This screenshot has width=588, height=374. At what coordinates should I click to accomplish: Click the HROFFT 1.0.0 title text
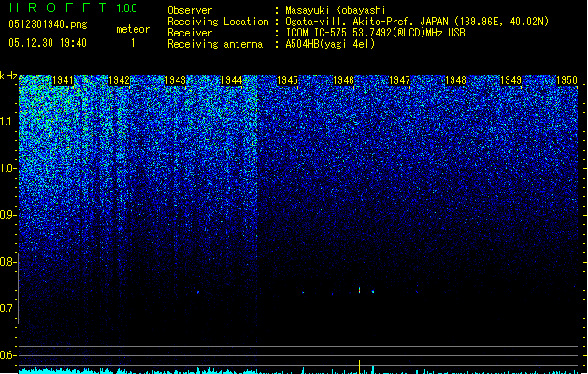pyautogui.click(x=74, y=7)
